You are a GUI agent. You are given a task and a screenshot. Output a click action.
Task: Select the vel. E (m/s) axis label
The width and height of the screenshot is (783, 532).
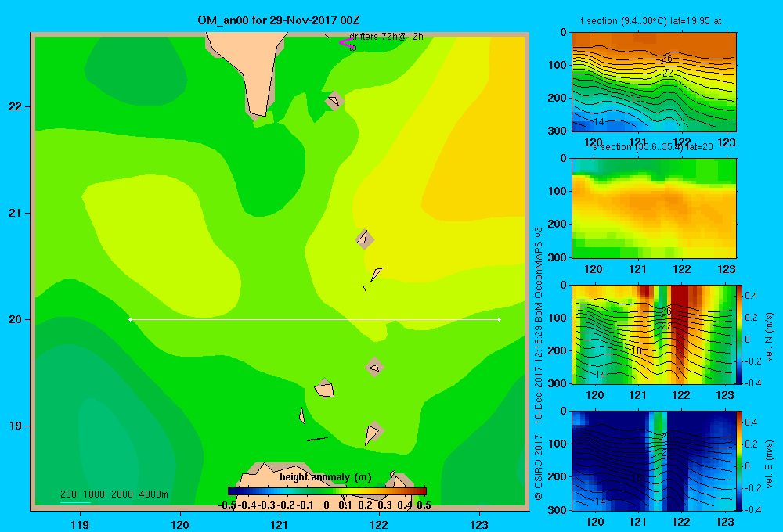(769, 464)
